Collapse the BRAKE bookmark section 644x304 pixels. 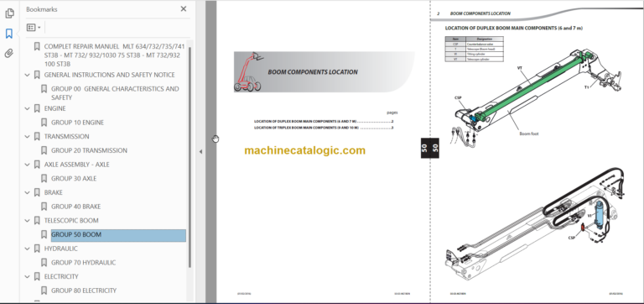28,192
